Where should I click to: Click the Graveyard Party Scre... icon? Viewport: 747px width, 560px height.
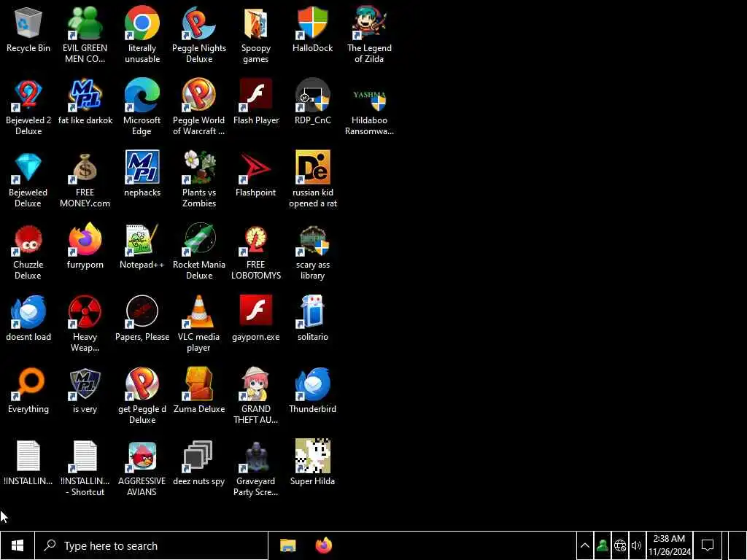(256, 456)
